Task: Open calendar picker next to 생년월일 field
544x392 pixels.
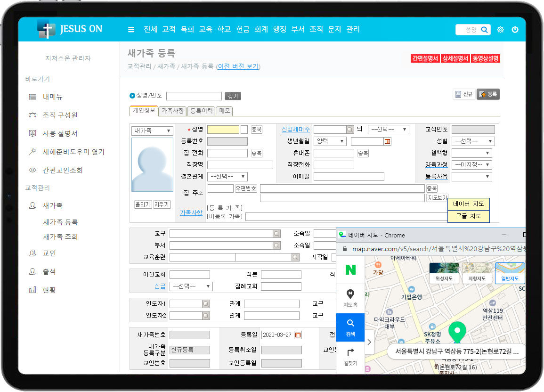Action: point(388,141)
